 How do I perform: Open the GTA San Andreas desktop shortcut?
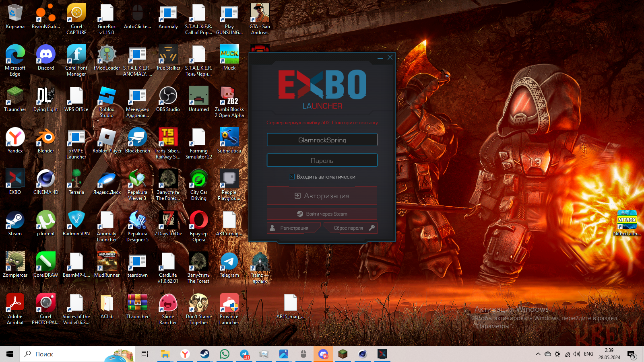tap(260, 19)
